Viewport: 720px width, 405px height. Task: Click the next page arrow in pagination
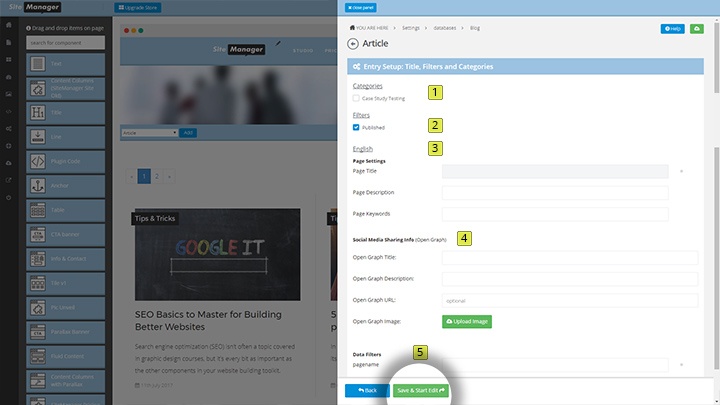[x=169, y=176]
